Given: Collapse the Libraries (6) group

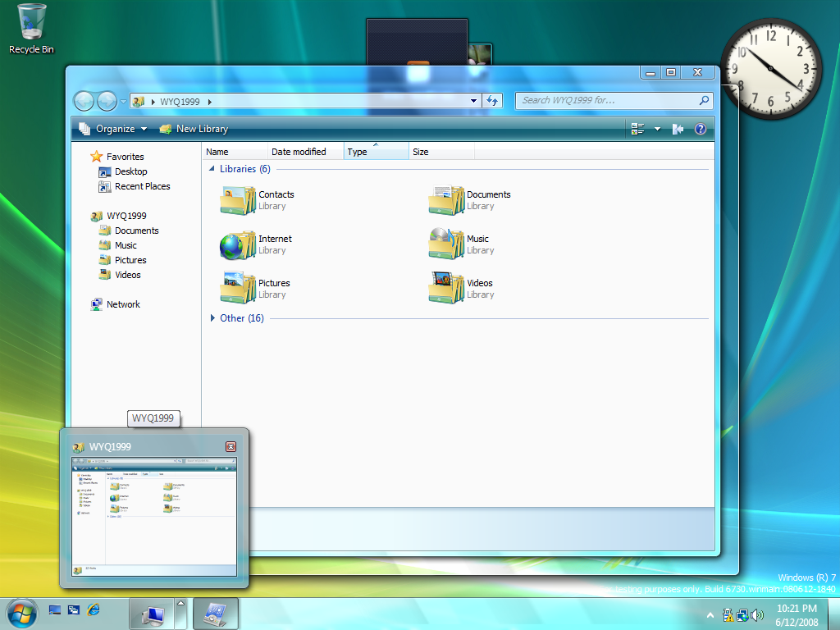Looking at the screenshot, I should point(212,169).
